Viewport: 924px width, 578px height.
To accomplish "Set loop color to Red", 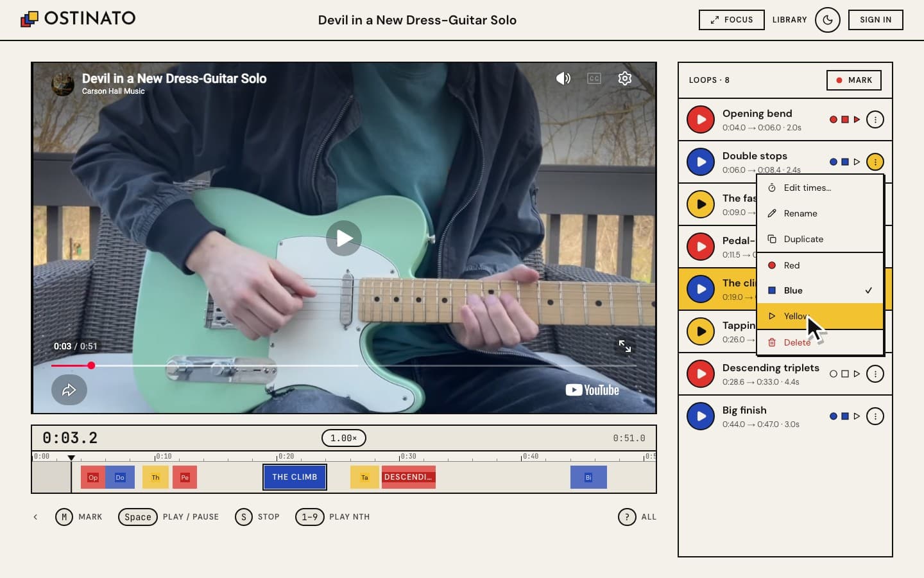I will click(x=820, y=265).
